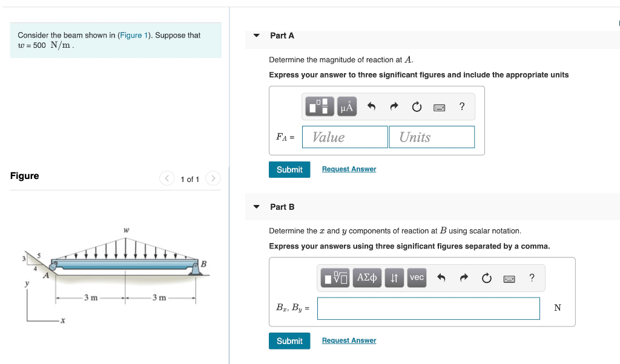This screenshot has height=364, width=620.
Task: Show keyboard shortcuts in Part A toolbar
Action: (440, 108)
